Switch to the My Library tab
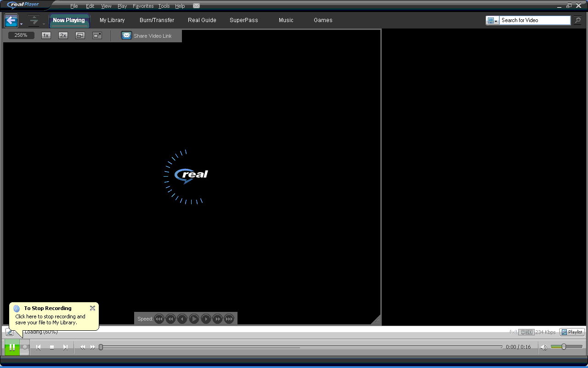The width and height of the screenshot is (588, 368). [112, 20]
